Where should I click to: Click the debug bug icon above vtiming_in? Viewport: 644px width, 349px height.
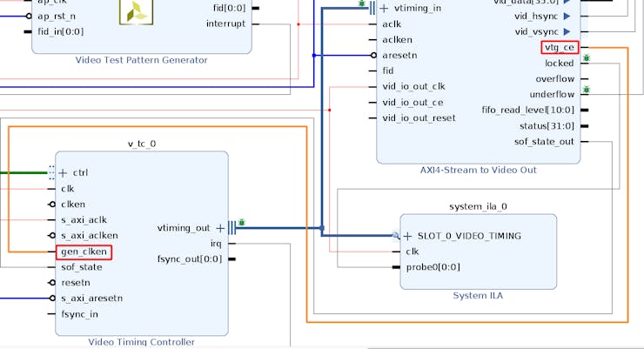click(362, 3)
